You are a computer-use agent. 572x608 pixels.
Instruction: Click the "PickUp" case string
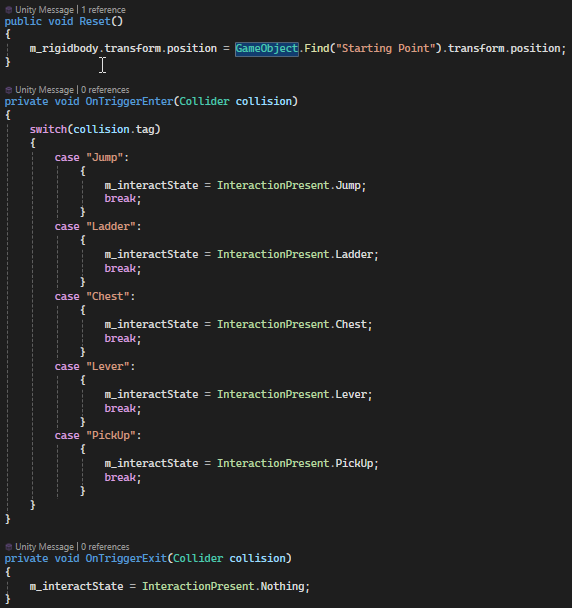pyautogui.click(x=111, y=435)
